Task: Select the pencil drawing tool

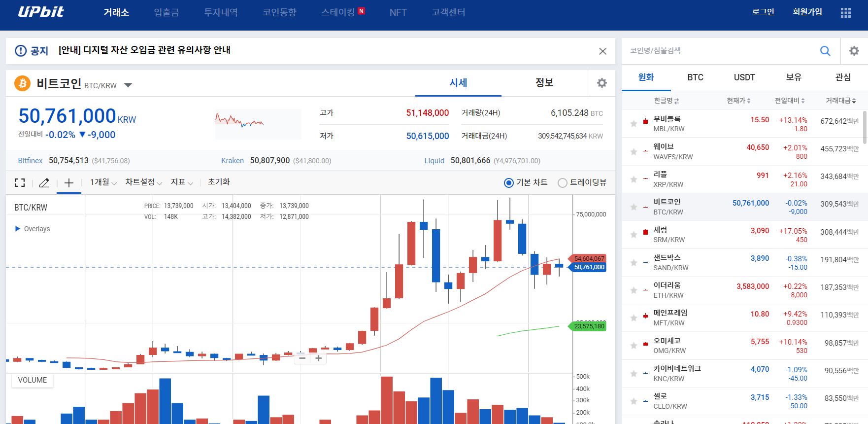Action: (44, 183)
